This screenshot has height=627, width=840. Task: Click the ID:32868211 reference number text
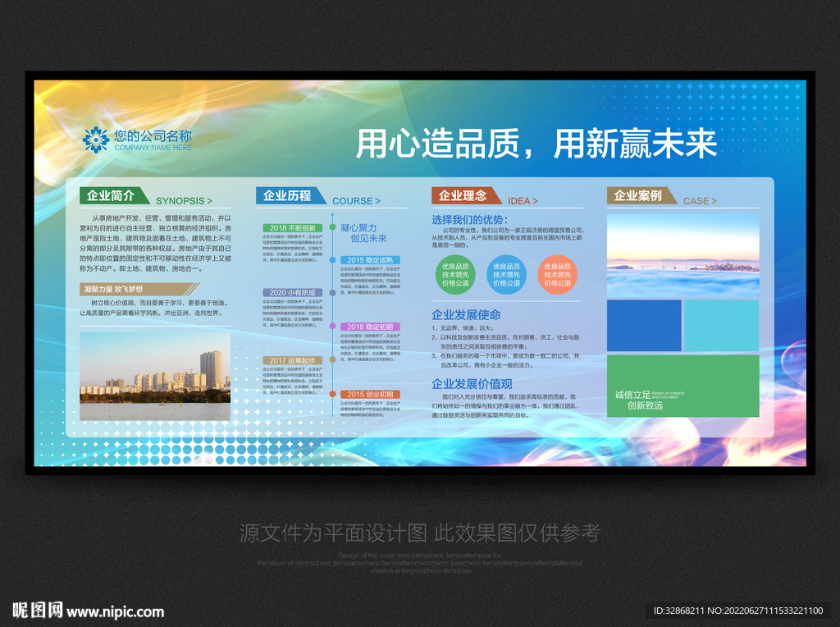pos(678,611)
